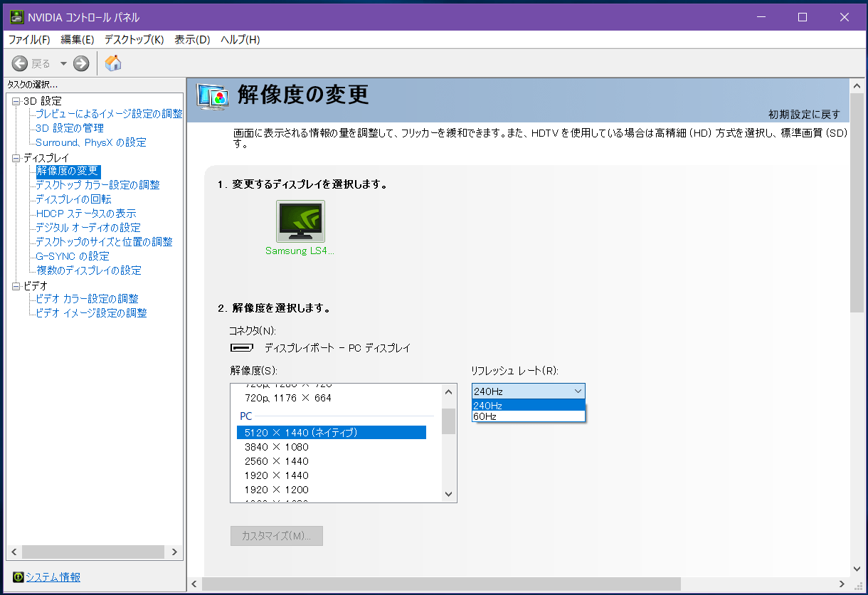Click the main pane vertical scroll-down arrow
Screen dimensions: 868x595
tap(857, 569)
